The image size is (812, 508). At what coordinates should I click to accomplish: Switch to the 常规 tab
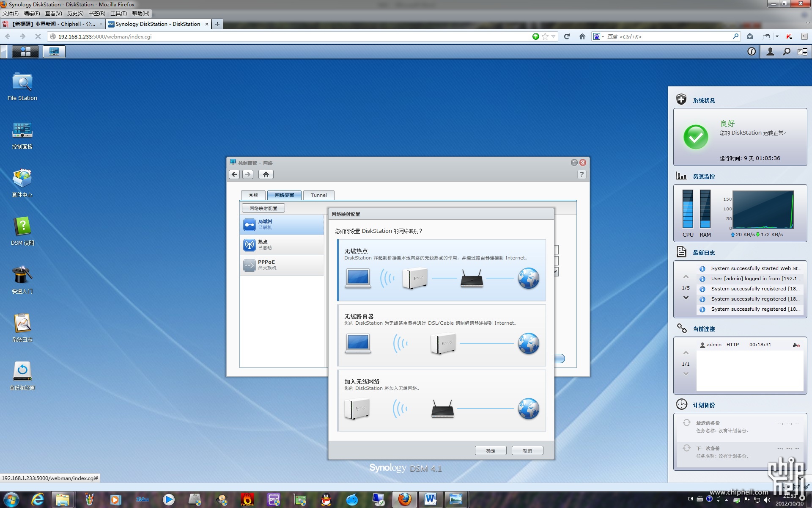[253, 195]
